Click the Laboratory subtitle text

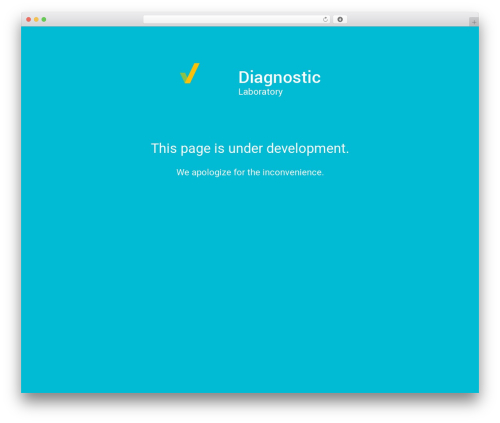click(x=260, y=92)
